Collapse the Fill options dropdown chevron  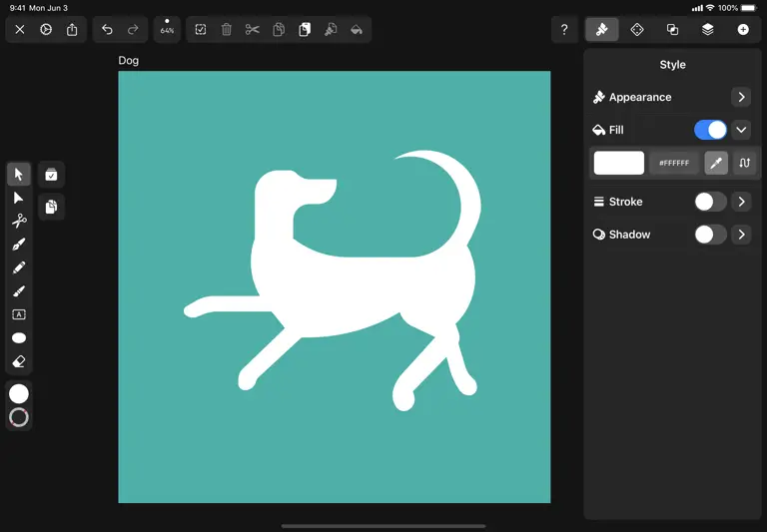[x=741, y=130]
